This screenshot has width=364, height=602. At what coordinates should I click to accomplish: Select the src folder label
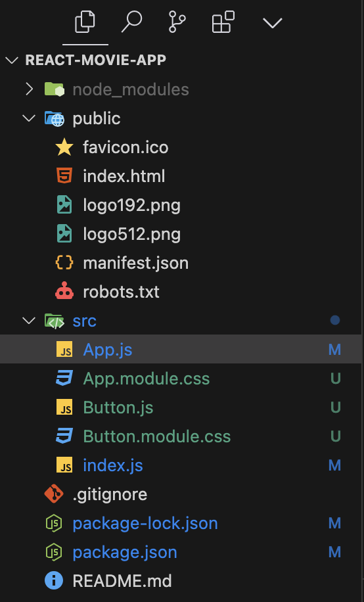(85, 321)
